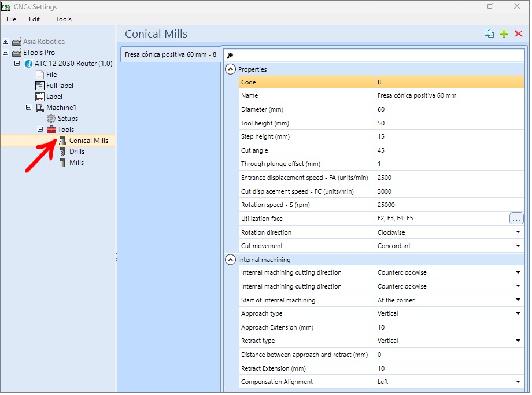Click the search key icon in filter bar
Screen dimensions: 532x395
click(231, 56)
